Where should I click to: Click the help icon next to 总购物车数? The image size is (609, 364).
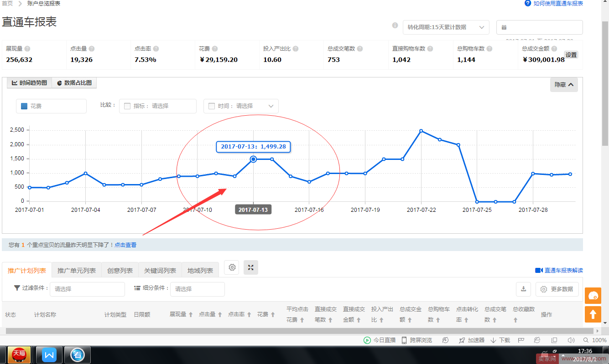pos(489,49)
